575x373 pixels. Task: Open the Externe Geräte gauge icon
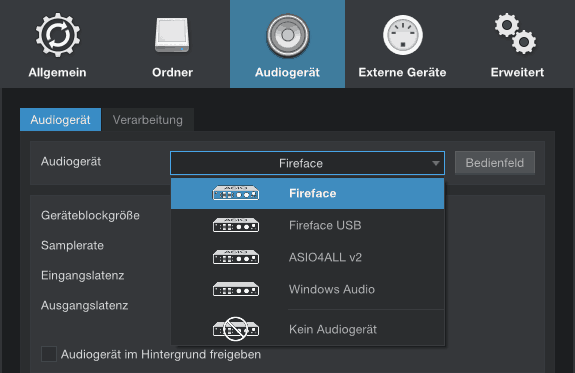tap(403, 35)
